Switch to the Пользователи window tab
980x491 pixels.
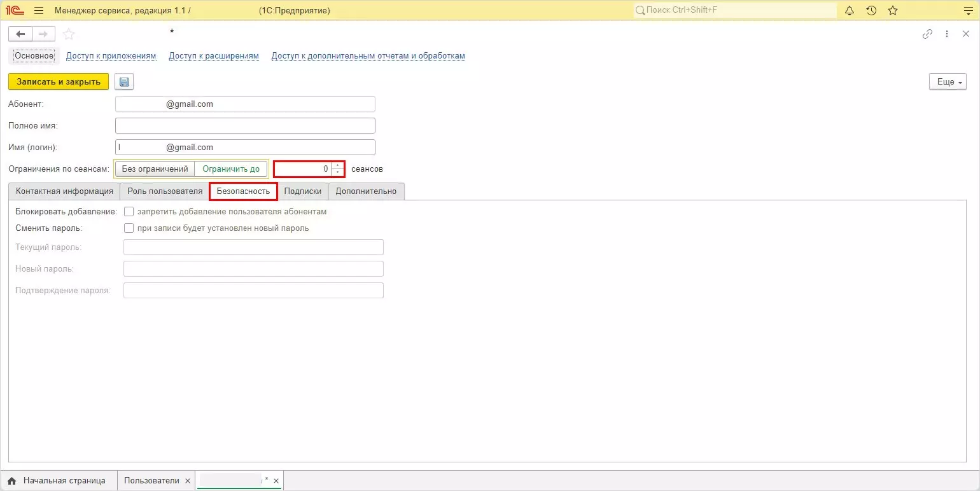pyautogui.click(x=151, y=481)
